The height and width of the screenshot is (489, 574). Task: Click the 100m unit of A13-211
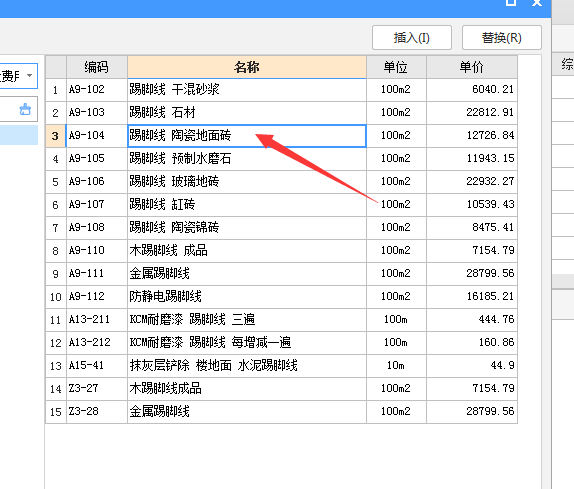pos(396,320)
